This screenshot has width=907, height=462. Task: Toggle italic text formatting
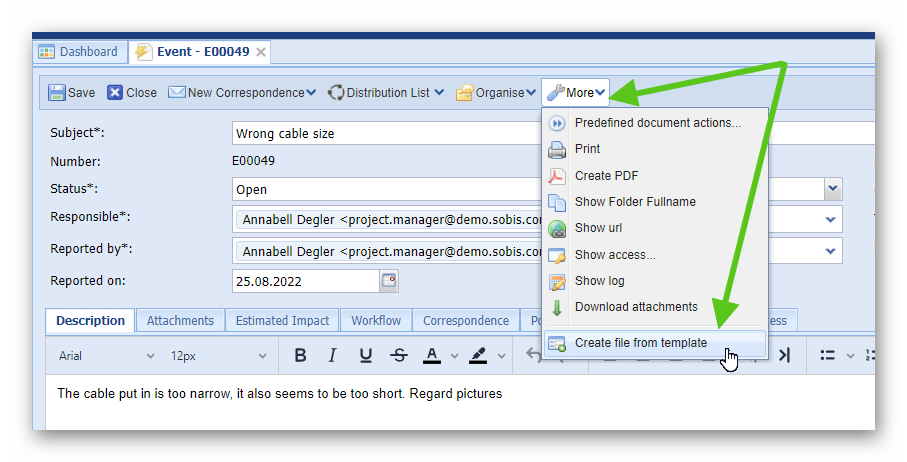pyautogui.click(x=333, y=355)
